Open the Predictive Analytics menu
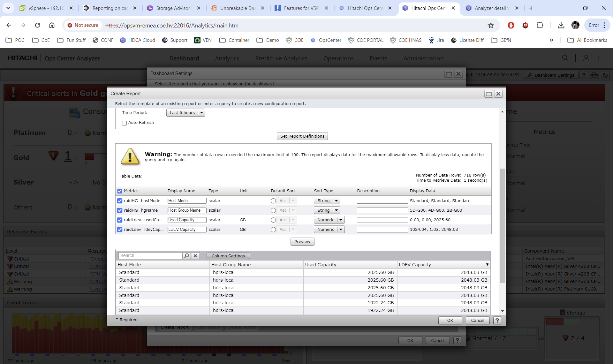This screenshot has width=613, height=364. point(281,58)
